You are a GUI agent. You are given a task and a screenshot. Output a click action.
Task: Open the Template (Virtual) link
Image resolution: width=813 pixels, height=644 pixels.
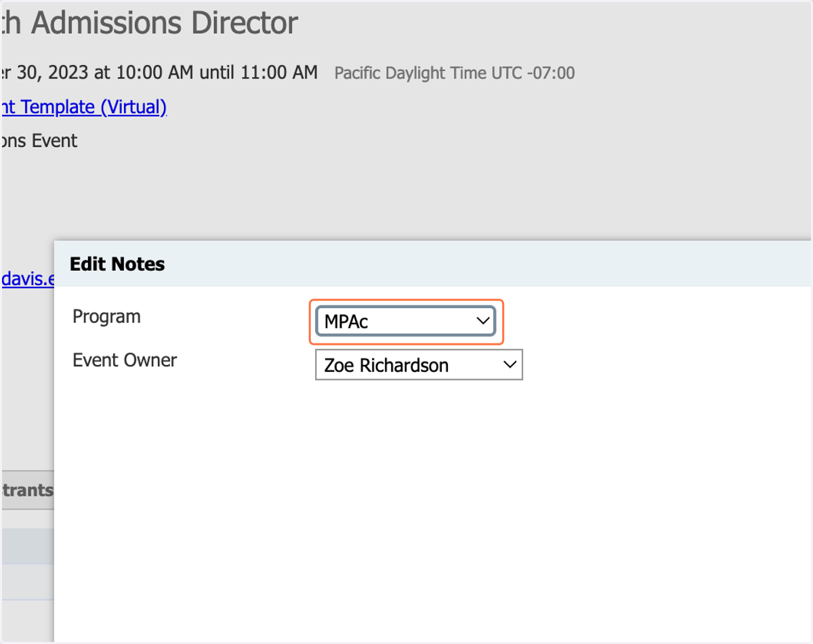tap(84, 107)
